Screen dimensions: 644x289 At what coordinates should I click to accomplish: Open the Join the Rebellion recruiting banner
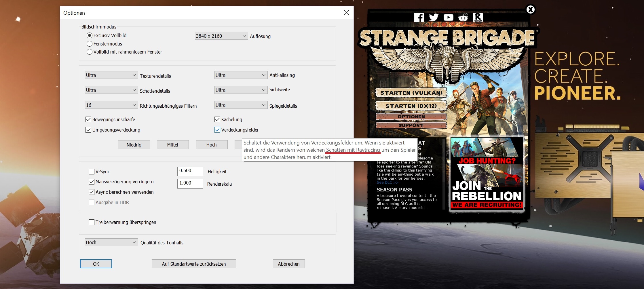tap(487, 174)
